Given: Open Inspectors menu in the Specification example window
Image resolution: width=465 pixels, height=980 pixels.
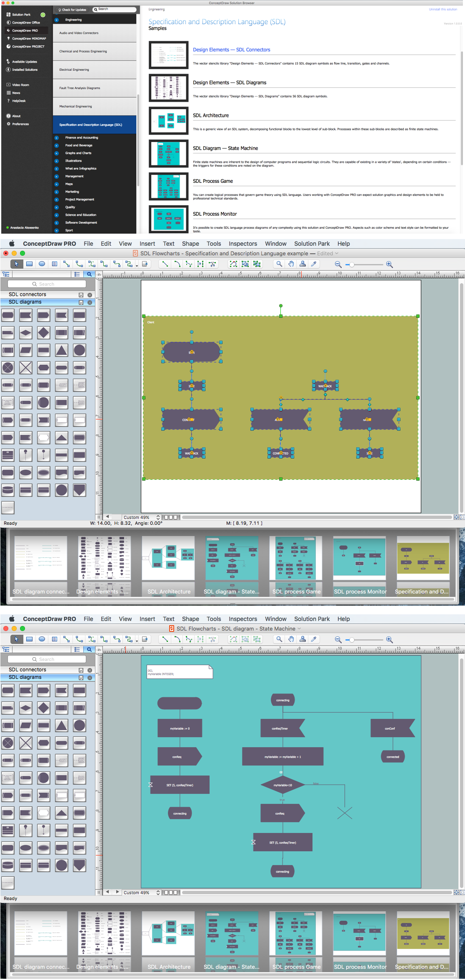Looking at the screenshot, I should (243, 244).
